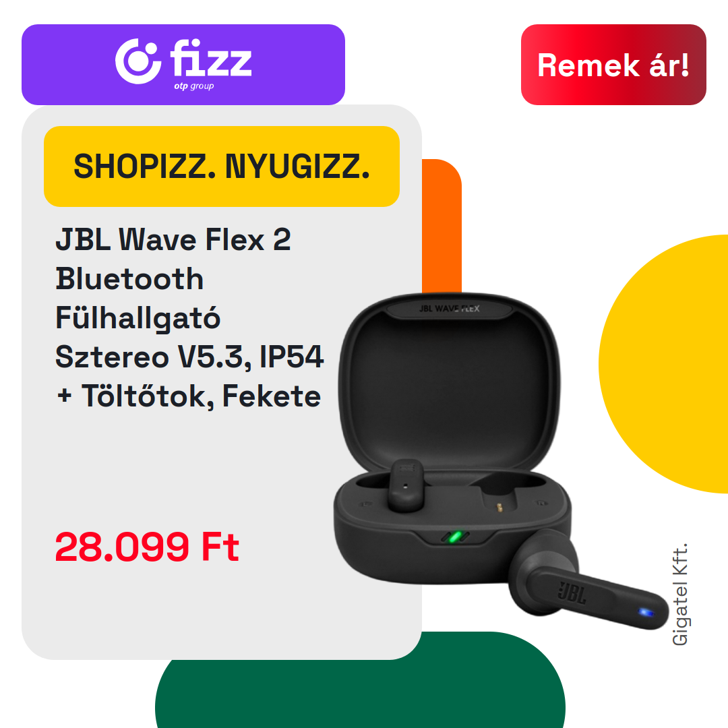The width and height of the screenshot is (728, 728).
Task: Click the green rounded shape at bottom
Action: click(x=360, y=687)
